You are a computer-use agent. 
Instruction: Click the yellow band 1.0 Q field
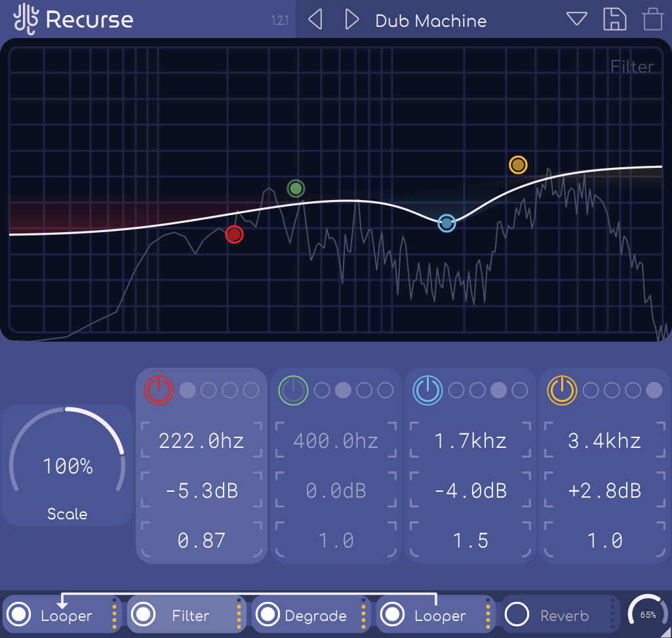(604, 540)
